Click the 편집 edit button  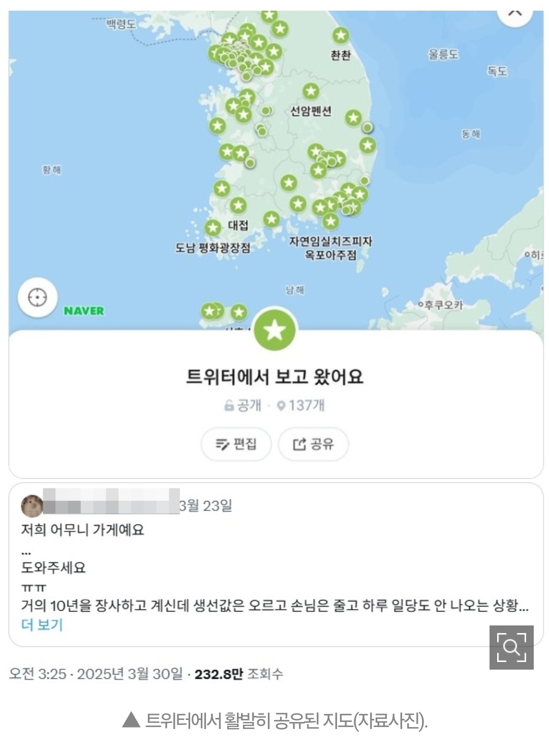click(236, 444)
